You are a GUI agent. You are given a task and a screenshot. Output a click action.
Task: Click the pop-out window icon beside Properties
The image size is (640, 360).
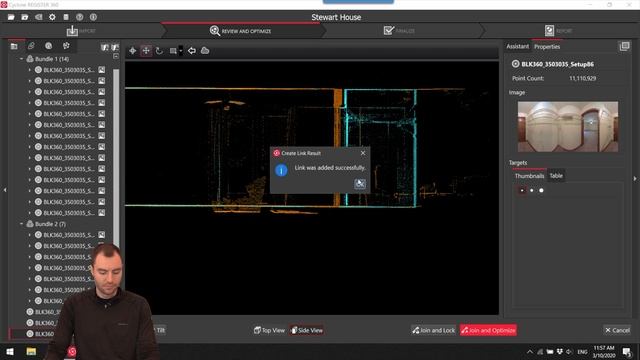coord(624,47)
